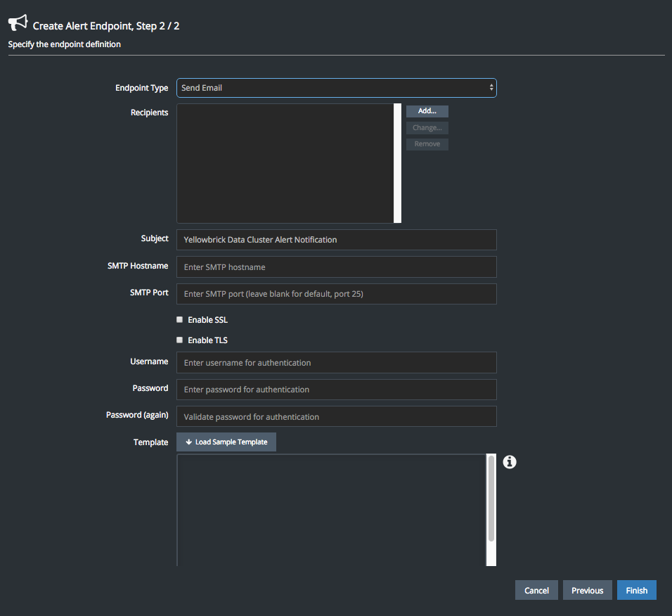Open the Endpoint Type dropdown
672x616 pixels.
pos(336,88)
